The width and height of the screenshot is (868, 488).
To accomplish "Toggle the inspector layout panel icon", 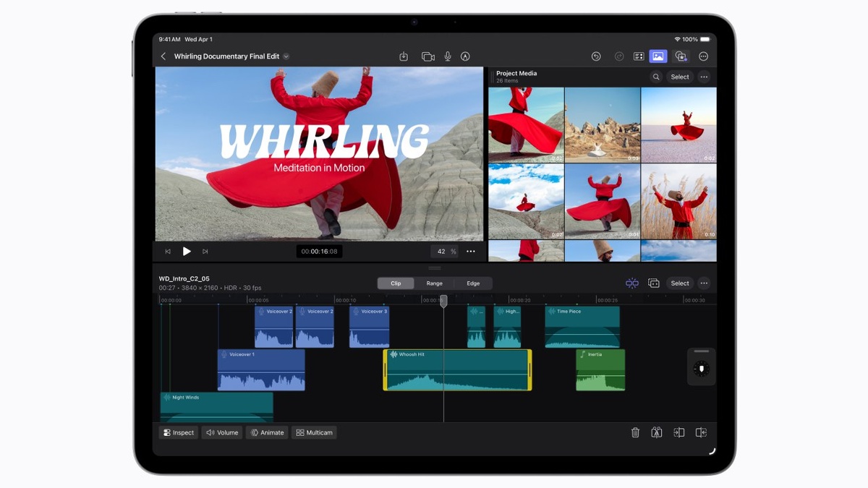I will tap(639, 56).
